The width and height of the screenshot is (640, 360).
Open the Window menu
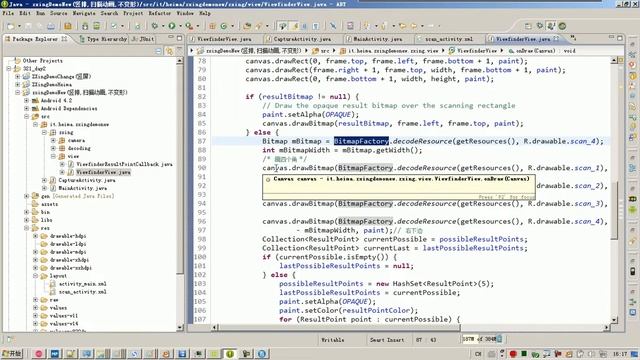[185, 13]
